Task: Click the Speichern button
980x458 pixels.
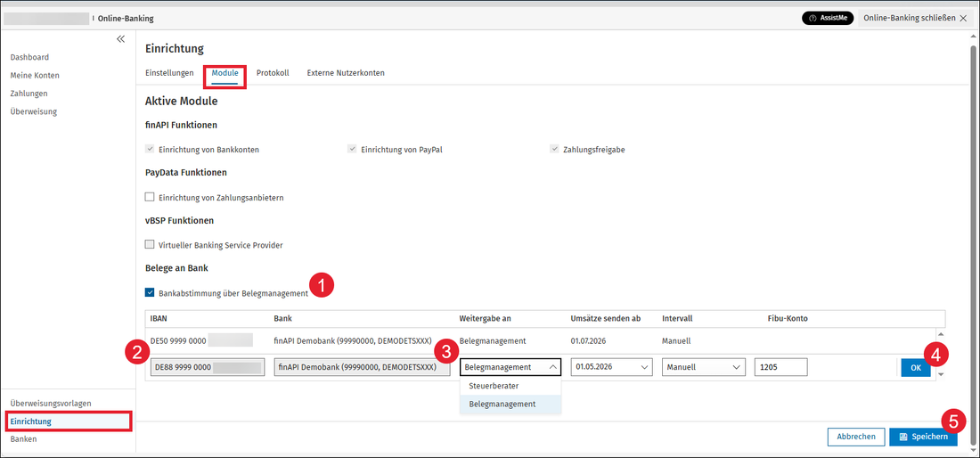Action: point(923,437)
